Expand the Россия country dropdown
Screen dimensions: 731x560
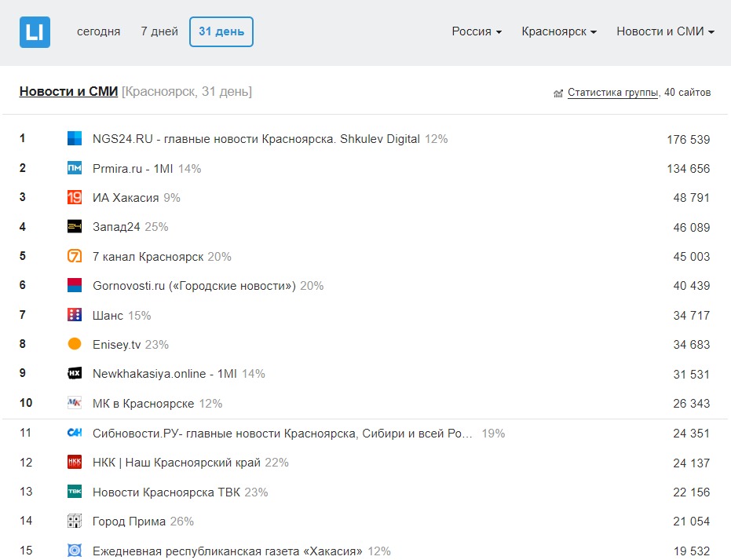pos(477,32)
